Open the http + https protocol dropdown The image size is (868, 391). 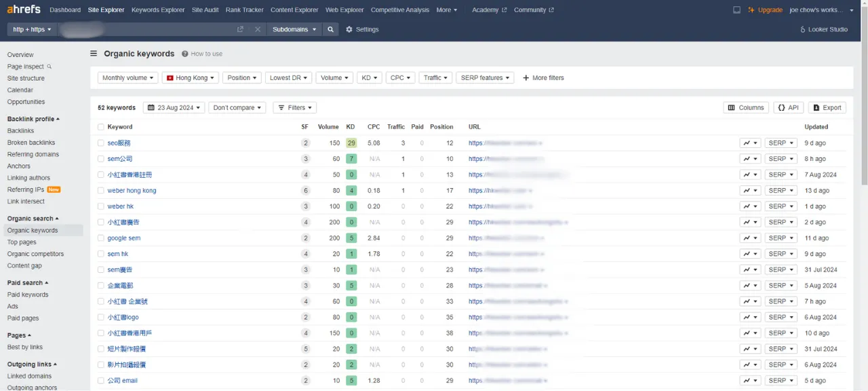[x=32, y=30]
